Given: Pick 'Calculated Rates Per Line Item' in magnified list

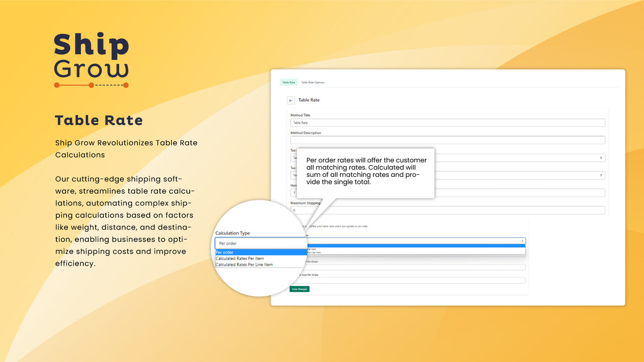Looking at the screenshot, I should tap(244, 264).
